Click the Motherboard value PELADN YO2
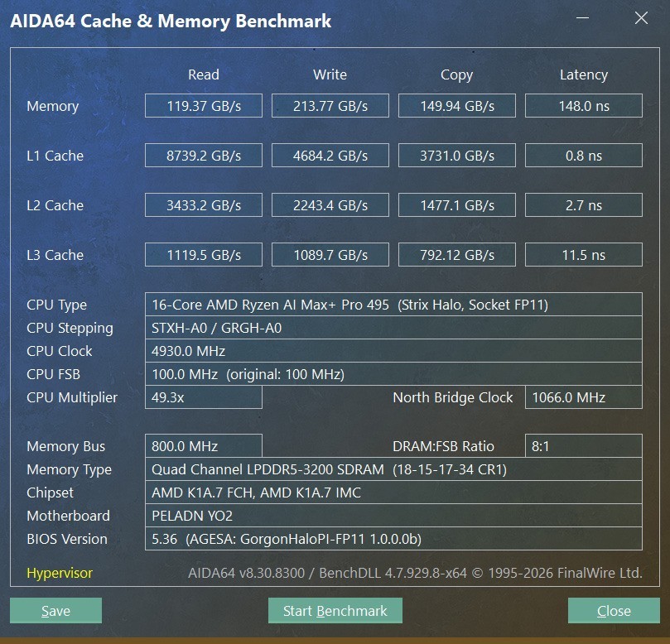 393,516
